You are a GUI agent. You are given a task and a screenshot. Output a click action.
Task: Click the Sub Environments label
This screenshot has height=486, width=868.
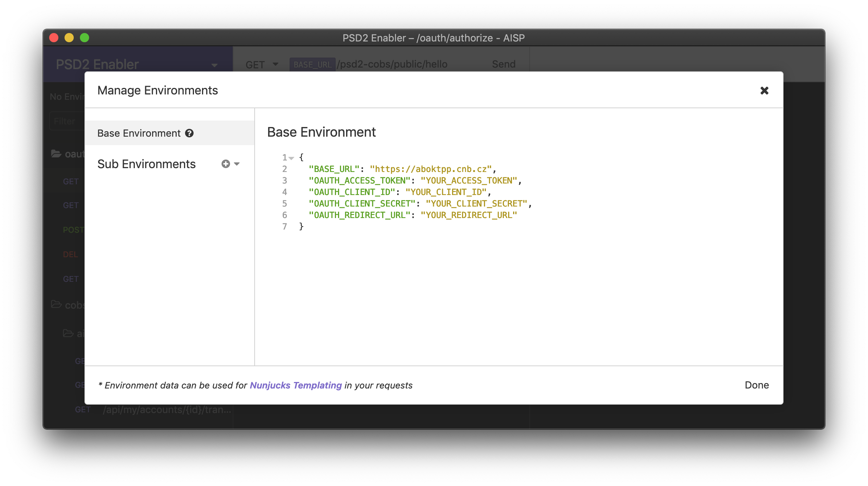click(x=147, y=164)
